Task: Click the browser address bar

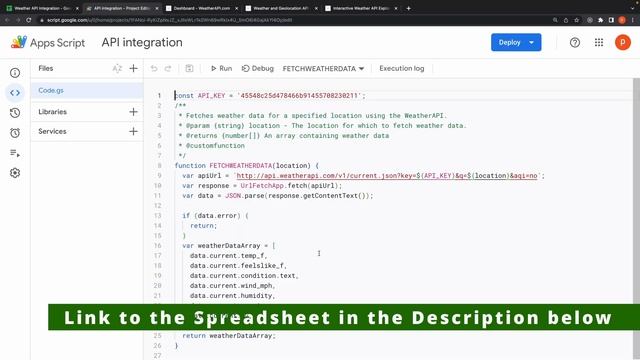Action: [x=294, y=20]
